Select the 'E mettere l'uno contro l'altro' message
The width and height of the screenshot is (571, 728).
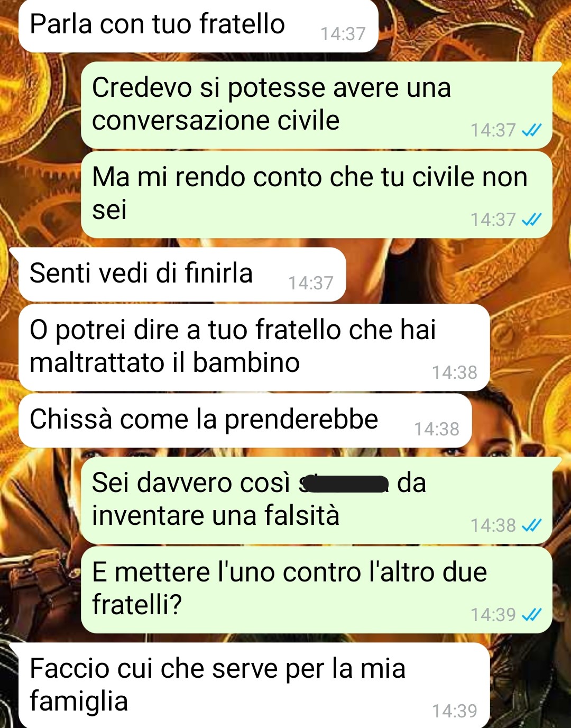point(316,589)
